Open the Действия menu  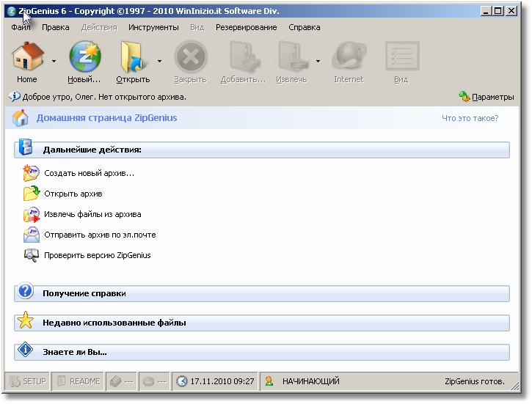click(x=99, y=27)
